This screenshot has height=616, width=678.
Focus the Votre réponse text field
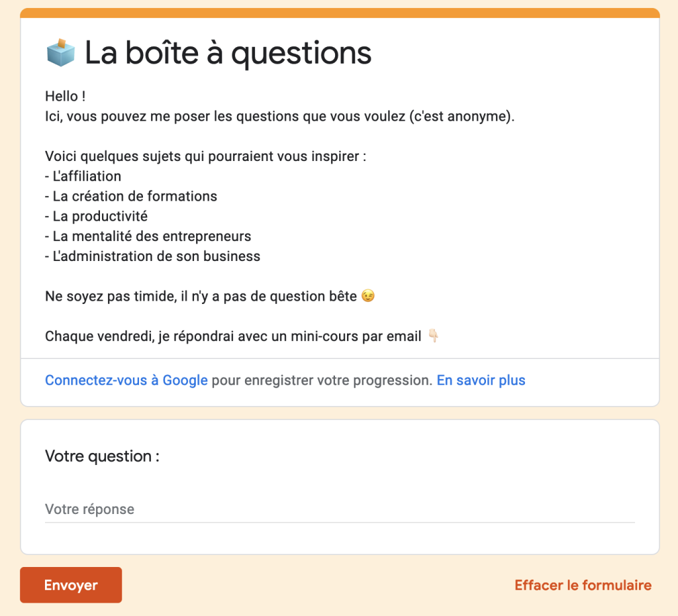point(339,509)
